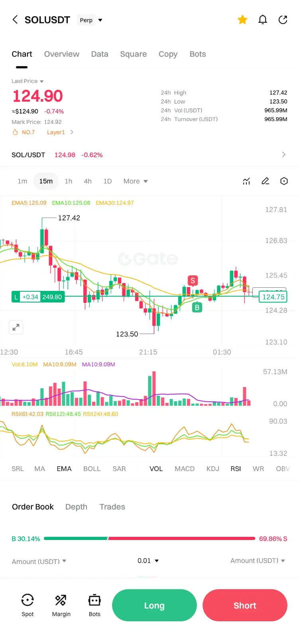
Task: Tap the 127.42 high price label
Action: (69, 218)
